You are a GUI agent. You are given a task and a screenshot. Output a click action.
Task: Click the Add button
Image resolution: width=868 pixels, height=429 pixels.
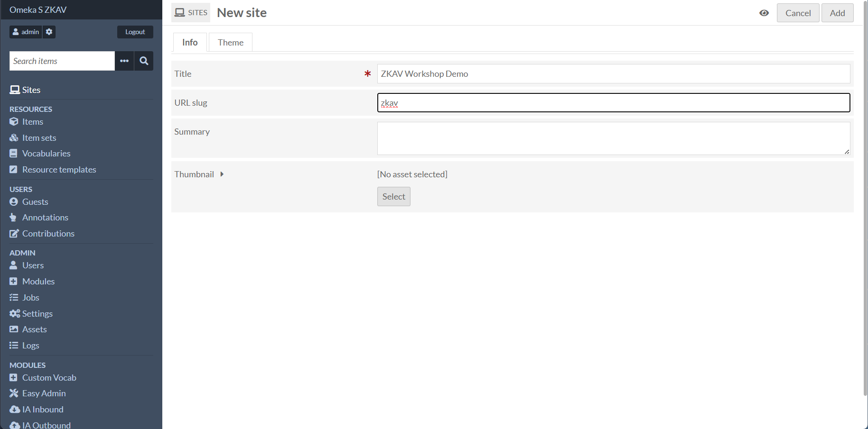coord(837,13)
